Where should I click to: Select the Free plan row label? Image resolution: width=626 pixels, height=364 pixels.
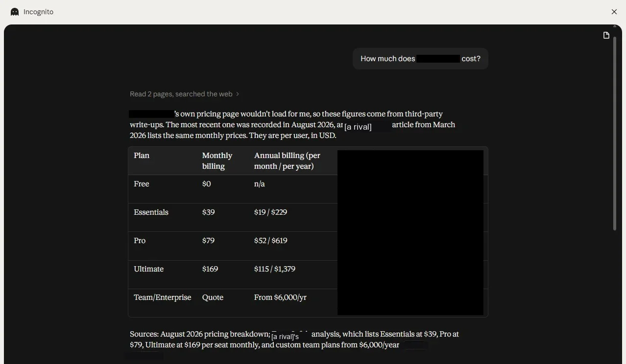142,184
